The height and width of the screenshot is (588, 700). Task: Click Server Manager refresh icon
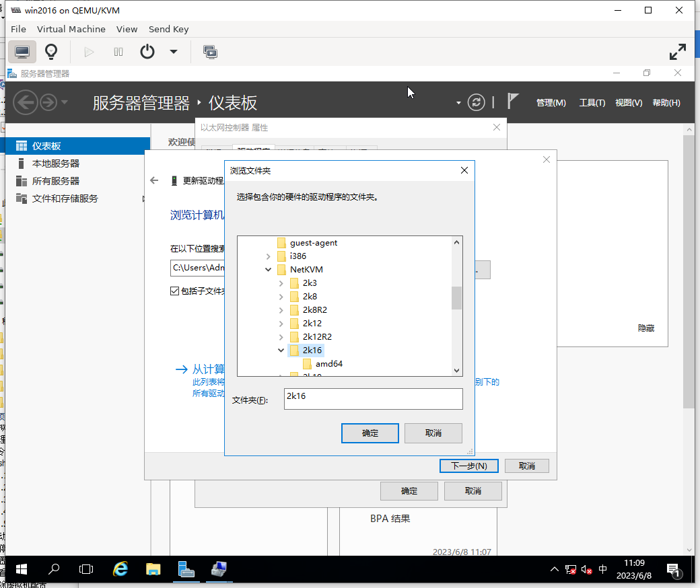476,102
